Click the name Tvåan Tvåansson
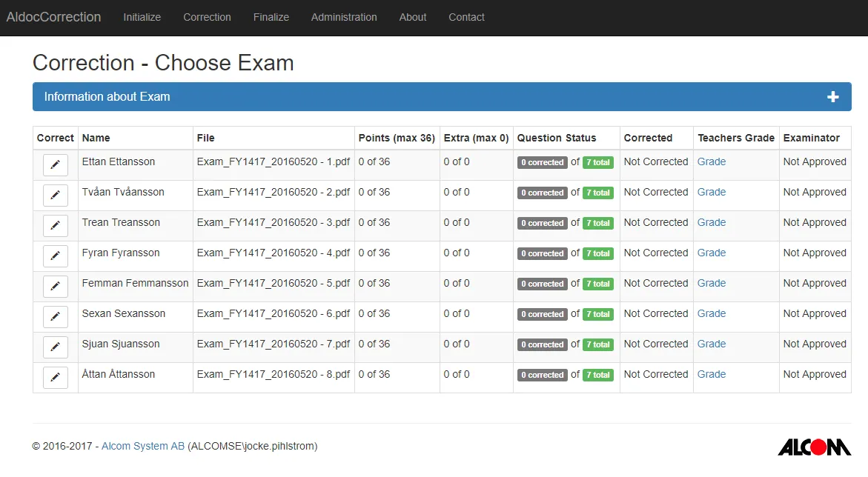Screen dimensions: 868x477 point(123,192)
